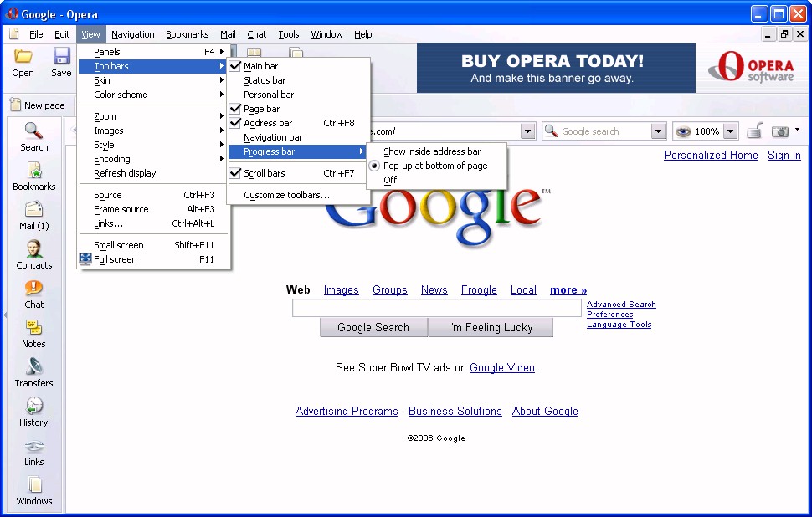
Task: Open the address field dropdown arrow
Action: [x=527, y=131]
